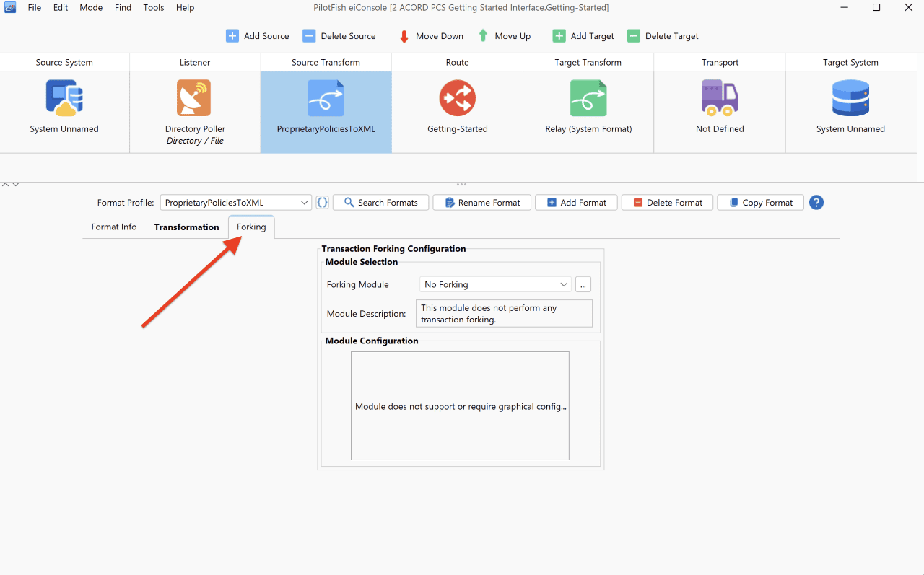Select the Directory Poller listener icon

194,98
